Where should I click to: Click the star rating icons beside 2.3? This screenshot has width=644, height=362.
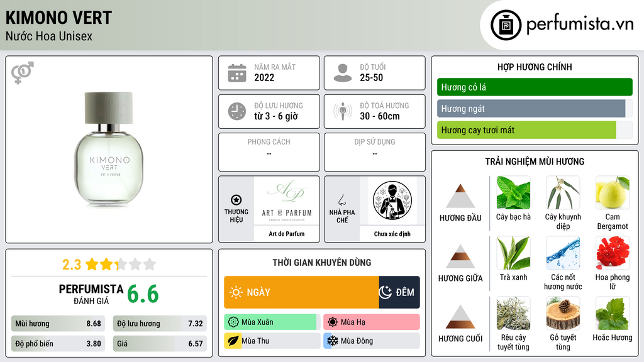click(121, 265)
